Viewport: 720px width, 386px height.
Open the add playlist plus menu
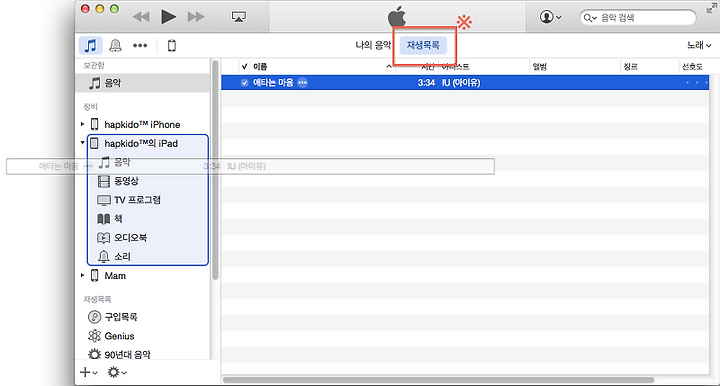pos(89,372)
